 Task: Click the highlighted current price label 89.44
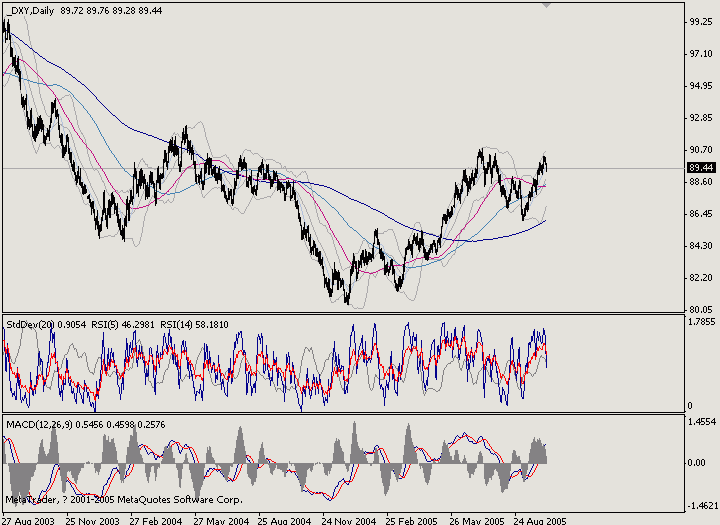[x=701, y=168]
